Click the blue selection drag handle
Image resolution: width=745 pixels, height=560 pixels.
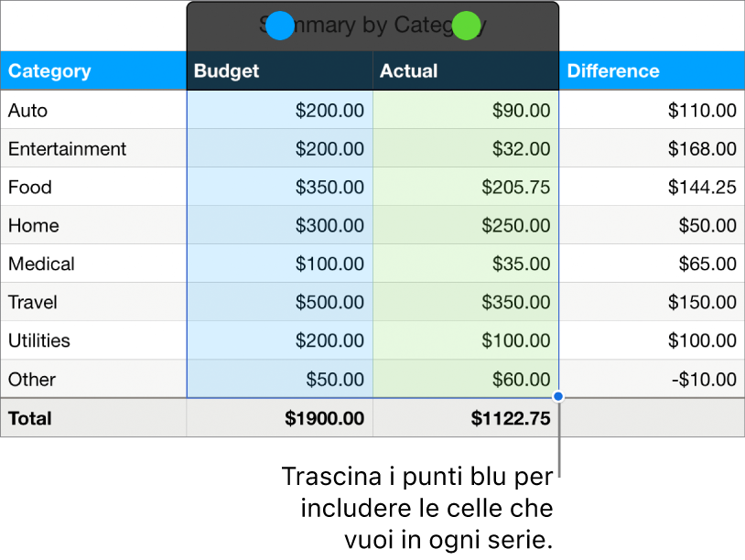coord(558,398)
